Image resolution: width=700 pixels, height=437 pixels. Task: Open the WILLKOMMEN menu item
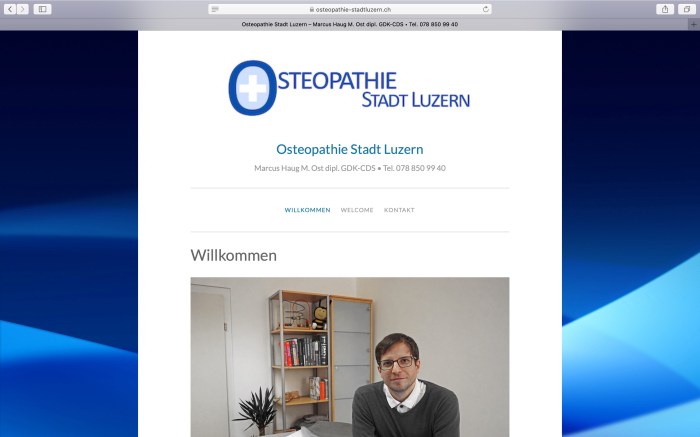pos(308,210)
